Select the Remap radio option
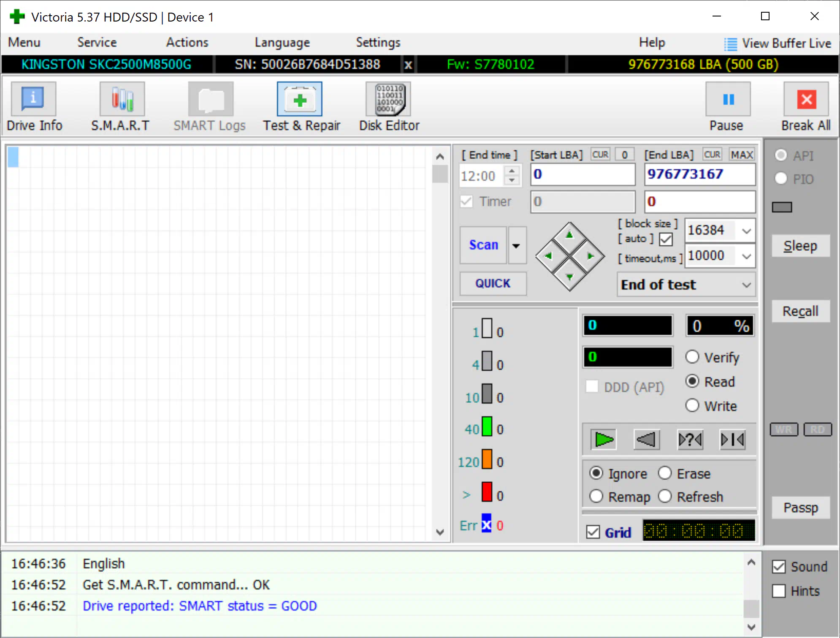840x638 pixels. point(596,496)
